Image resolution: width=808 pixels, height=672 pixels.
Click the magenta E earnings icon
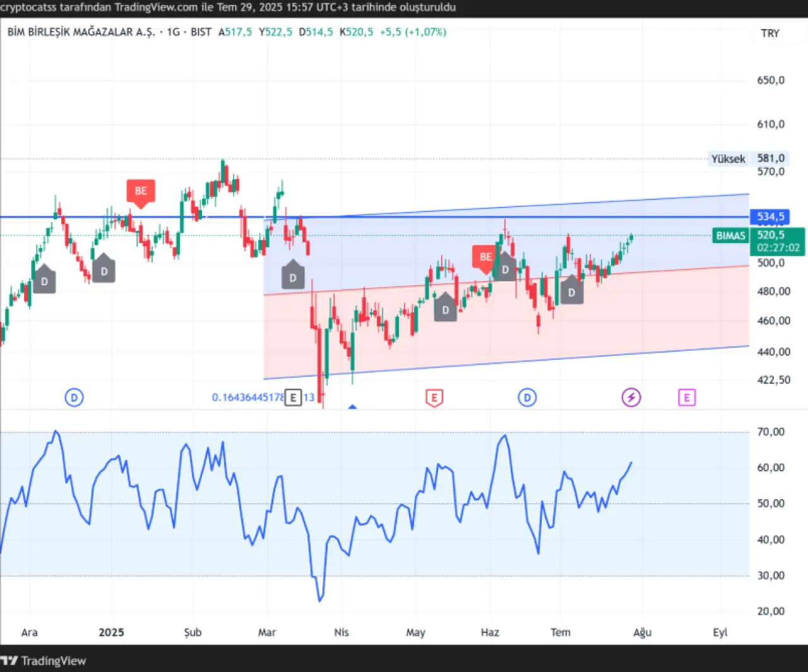click(x=686, y=398)
